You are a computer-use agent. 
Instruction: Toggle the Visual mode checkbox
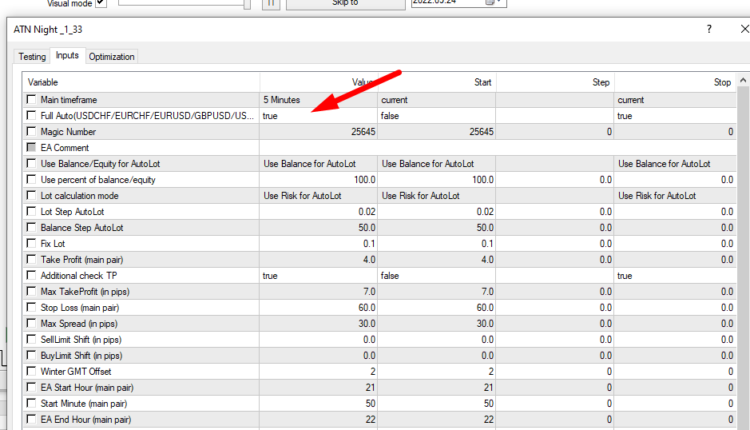(x=100, y=4)
